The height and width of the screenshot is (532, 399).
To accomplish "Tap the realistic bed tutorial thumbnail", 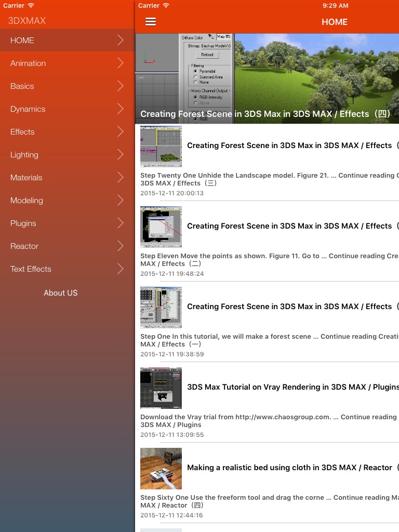I will [x=161, y=468].
